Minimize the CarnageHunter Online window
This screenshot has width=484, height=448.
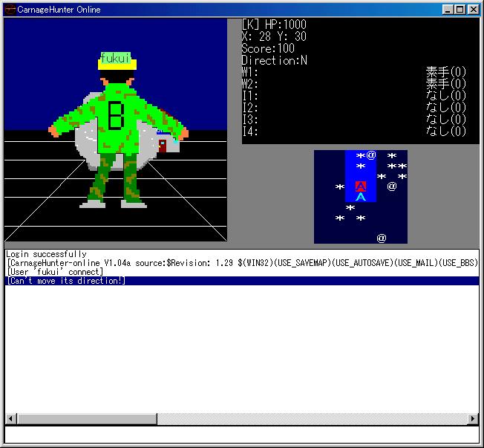point(448,10)
